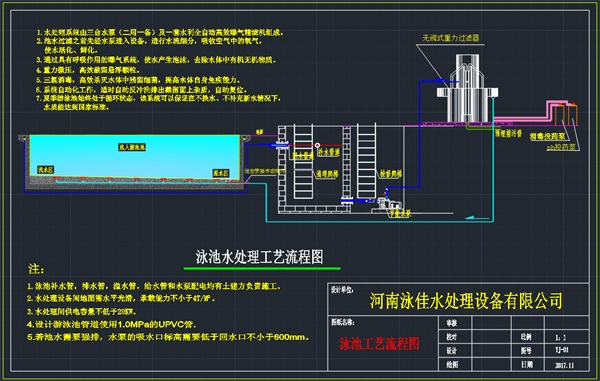Select the cleaning ladder in the tank

point(303,161)
